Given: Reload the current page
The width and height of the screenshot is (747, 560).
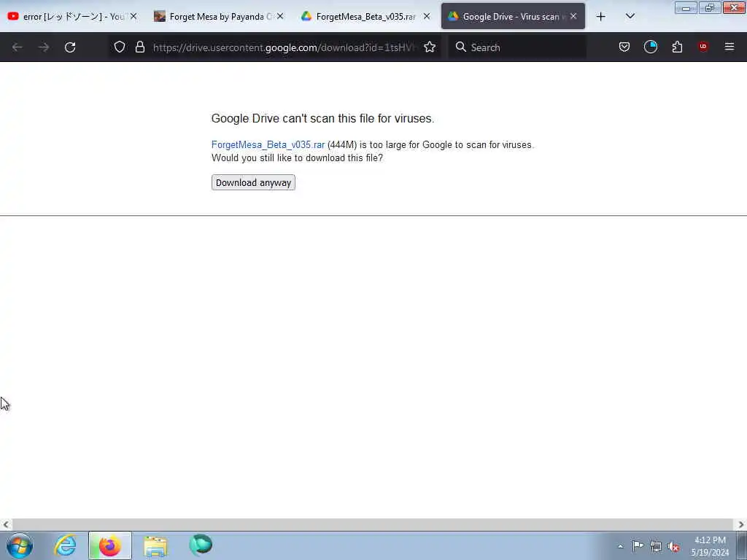Looking at the screenshot, I should [70, 47].
